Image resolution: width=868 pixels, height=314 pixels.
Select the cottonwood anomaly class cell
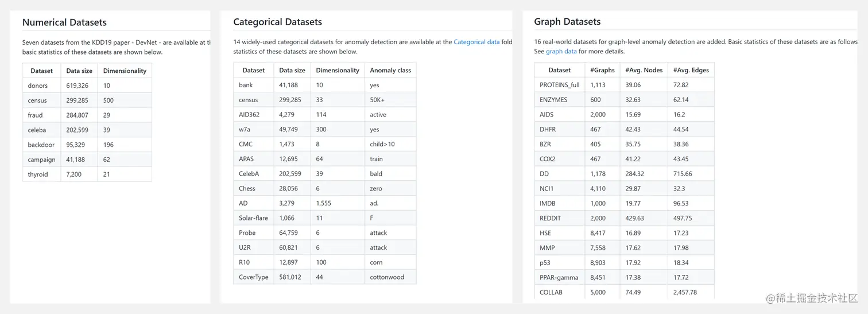tap(387, 277)
